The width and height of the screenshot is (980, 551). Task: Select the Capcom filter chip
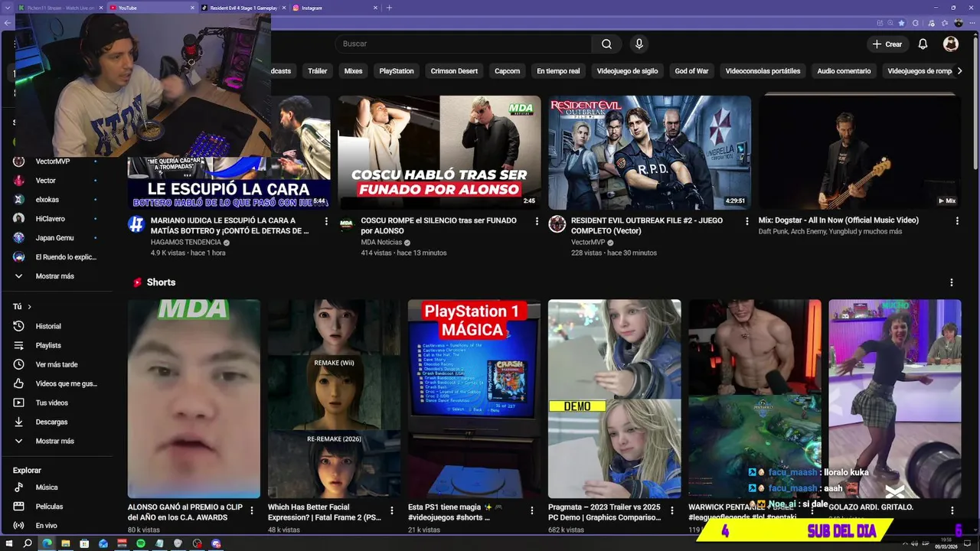(507, 71)
